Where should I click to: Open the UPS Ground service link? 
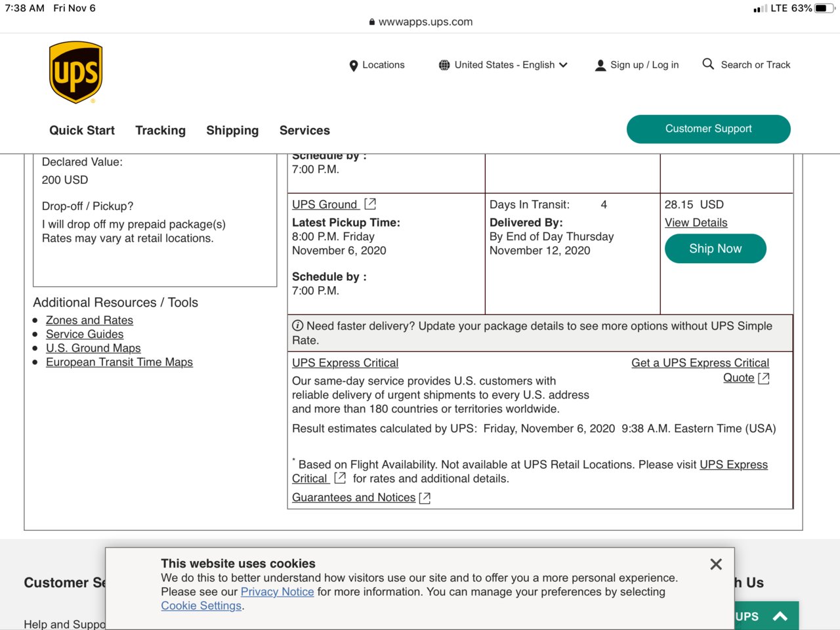click(325, 205)
